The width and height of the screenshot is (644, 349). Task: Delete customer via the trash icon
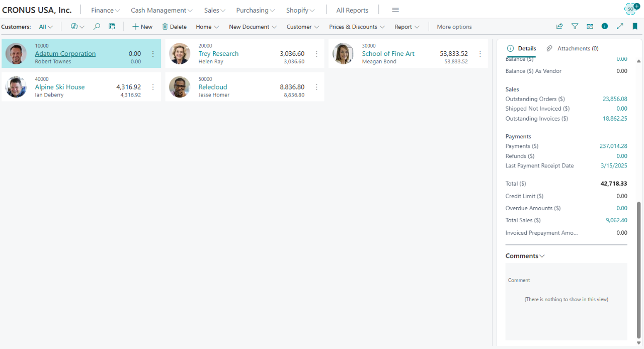pos(174,26)
